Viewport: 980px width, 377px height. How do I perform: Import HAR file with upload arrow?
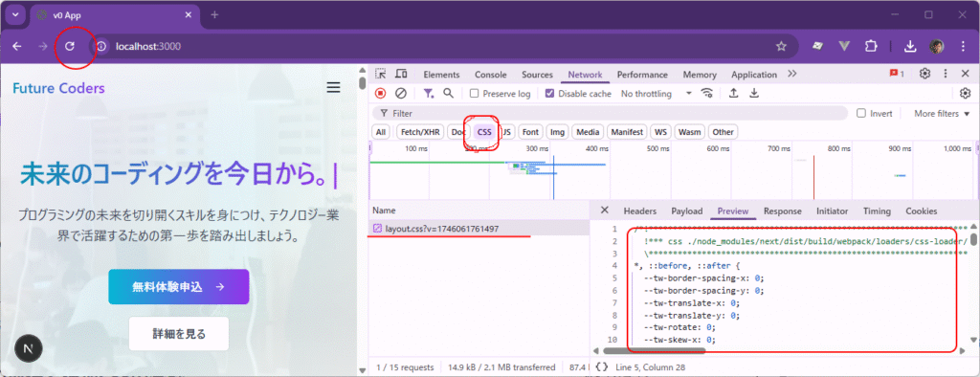coord(734,93)
